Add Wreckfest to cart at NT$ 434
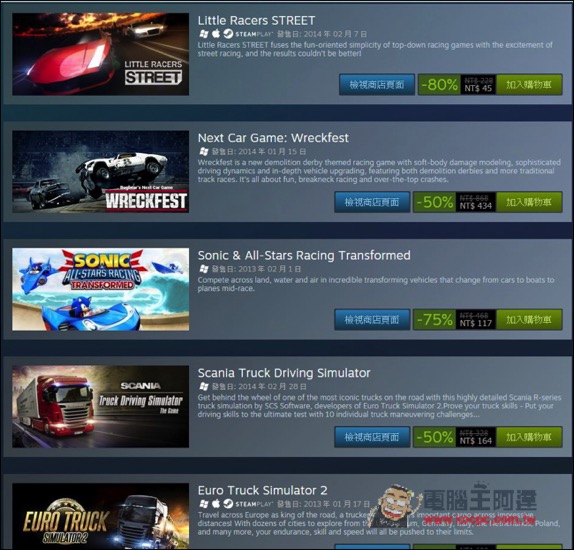 pyautogui.click(x=529, y=202)
